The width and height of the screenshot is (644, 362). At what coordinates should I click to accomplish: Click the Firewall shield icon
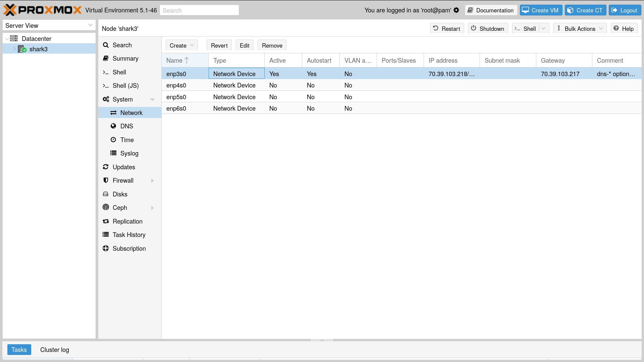106,180
